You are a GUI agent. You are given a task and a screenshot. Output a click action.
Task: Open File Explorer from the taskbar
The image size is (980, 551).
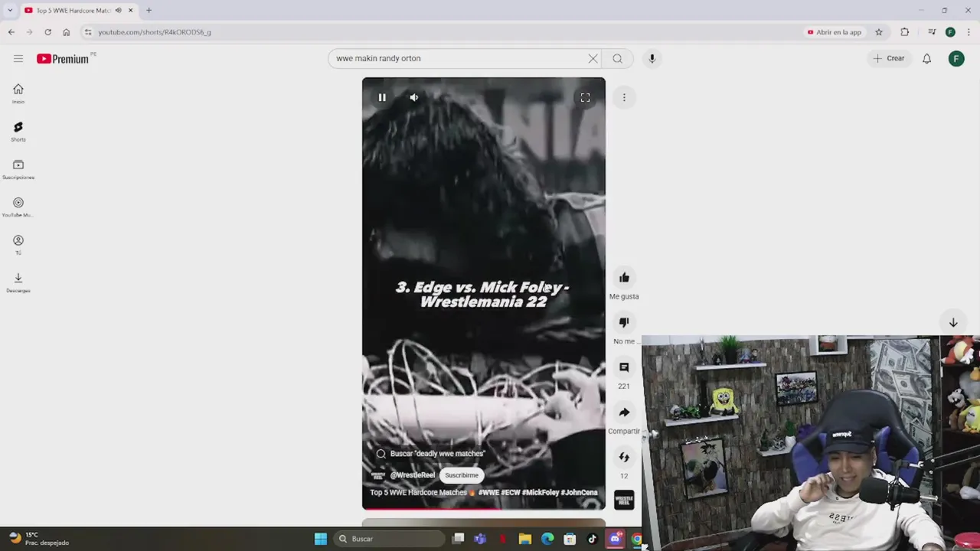[524, 539]
